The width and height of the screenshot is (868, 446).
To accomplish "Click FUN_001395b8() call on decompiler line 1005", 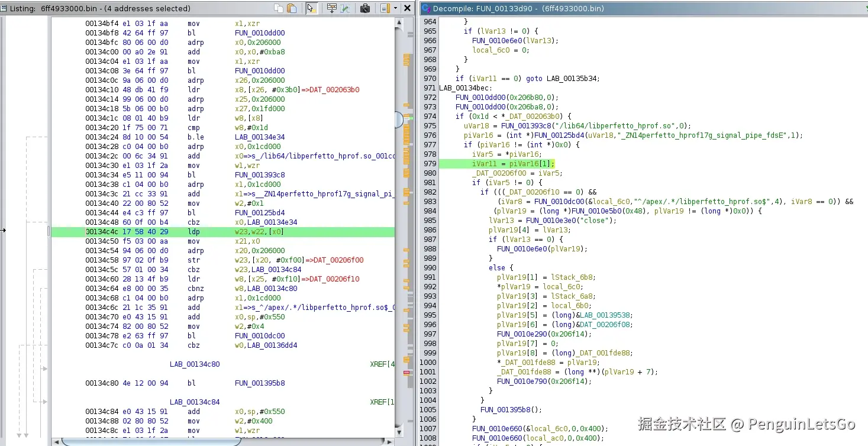I will pos(511,410).
